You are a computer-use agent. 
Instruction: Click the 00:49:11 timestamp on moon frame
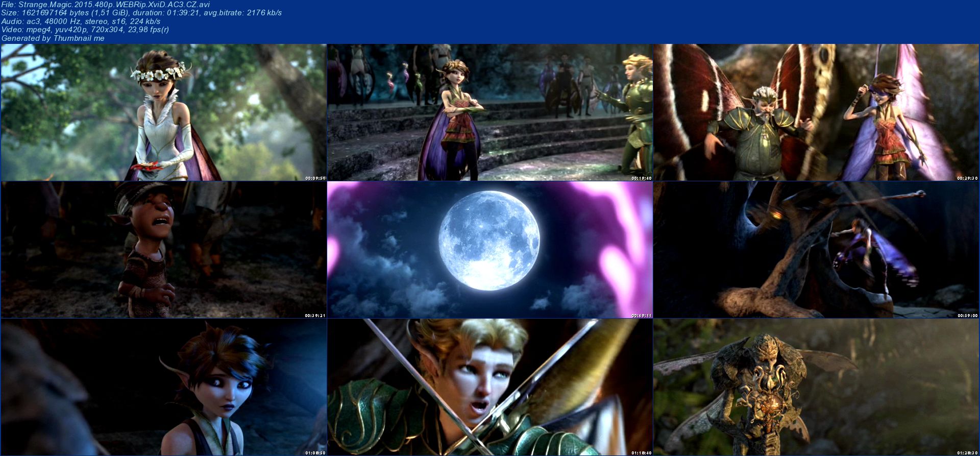point(642,316)
